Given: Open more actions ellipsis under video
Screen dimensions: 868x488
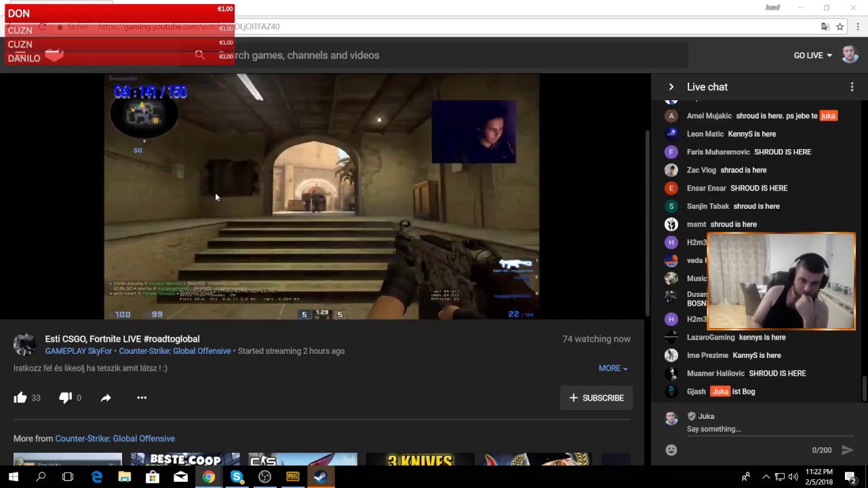Looking at the screenshot, I should tap(142, 398).
